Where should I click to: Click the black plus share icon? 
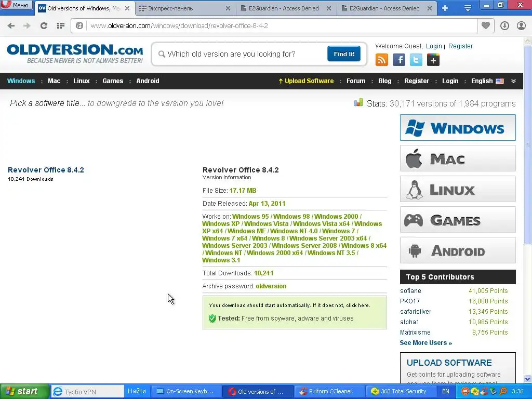(x=433, y=60)
